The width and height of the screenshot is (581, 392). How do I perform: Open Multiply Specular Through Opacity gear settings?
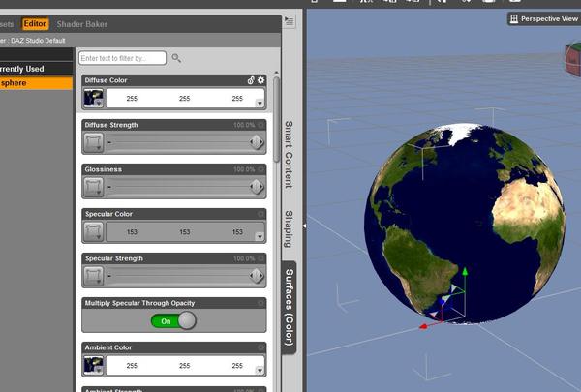click(x=260, y=303)
